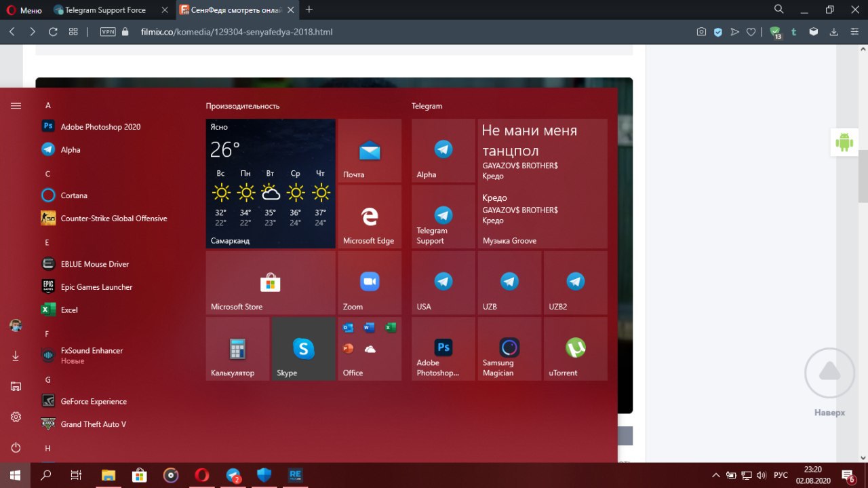Add page to bookmarks with heart
Viewport: 868px width, 488px height.
click(x=751, y=32)
